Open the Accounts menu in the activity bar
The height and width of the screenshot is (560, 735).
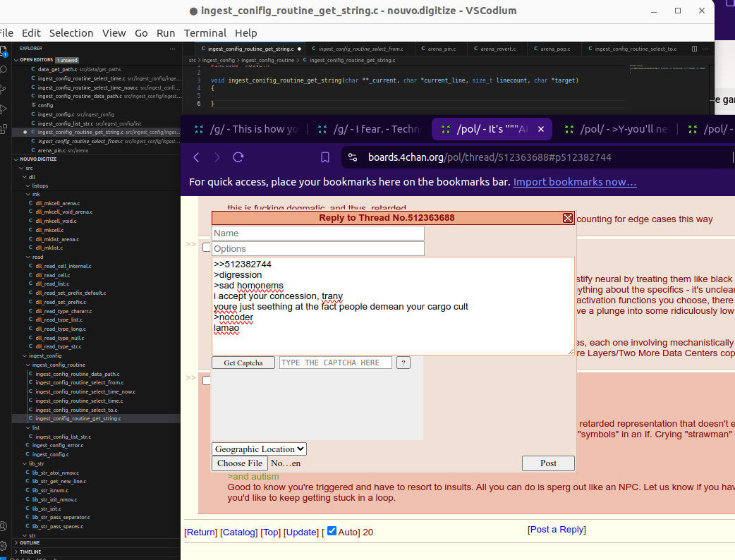(x=4, y=526)
